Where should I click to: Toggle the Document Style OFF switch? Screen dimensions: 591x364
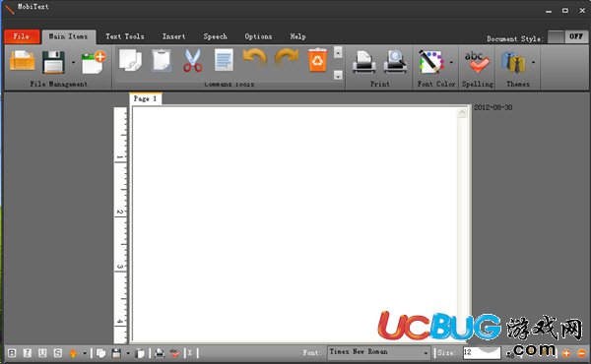(x=567, y=36)
